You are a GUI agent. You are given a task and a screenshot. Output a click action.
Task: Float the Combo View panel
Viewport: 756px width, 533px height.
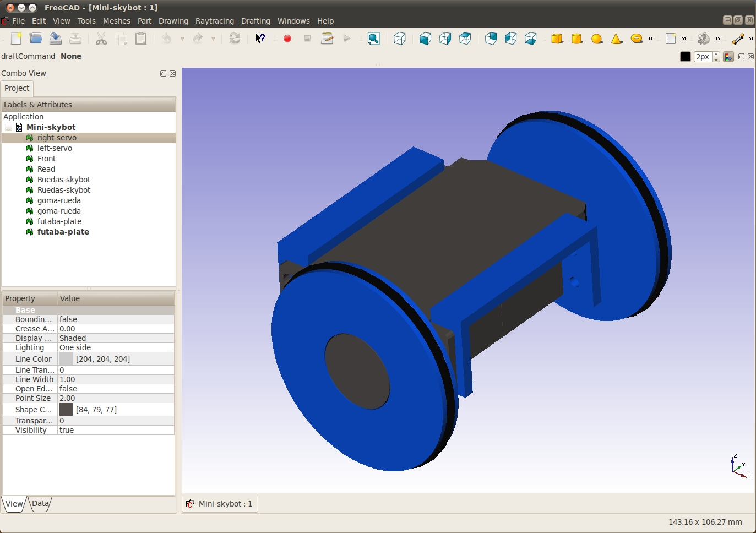coord(163,73)
